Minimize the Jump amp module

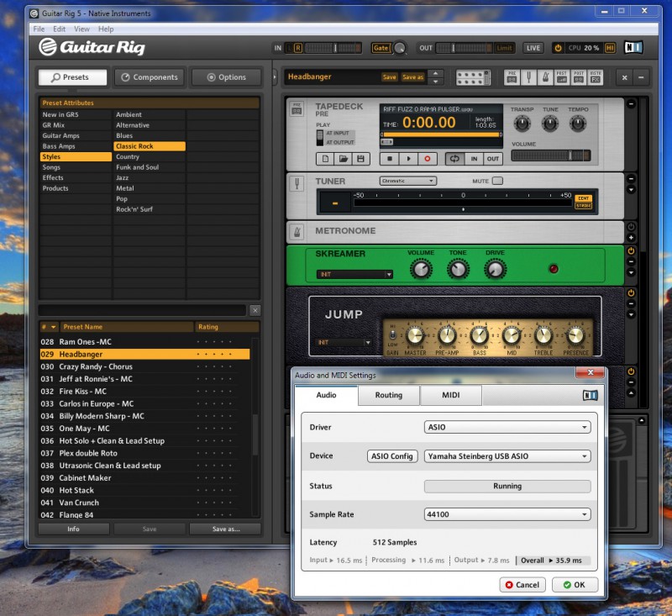(x=631, y=303)
